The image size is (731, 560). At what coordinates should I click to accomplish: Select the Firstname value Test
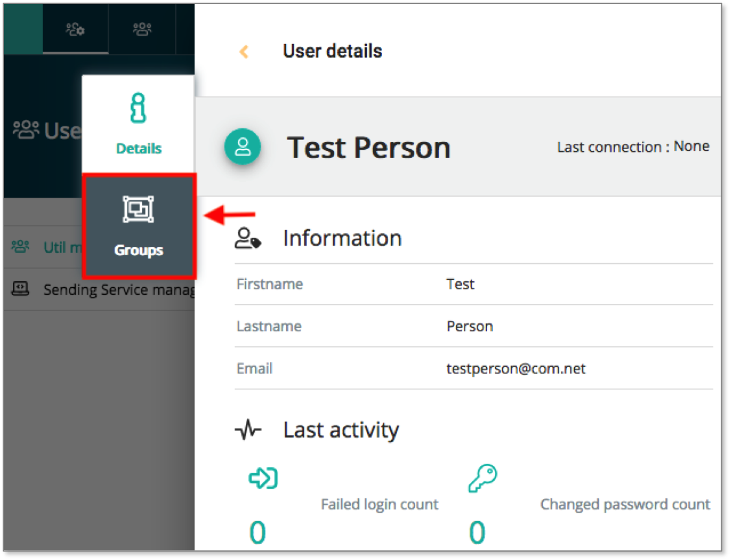pos(460,284)
